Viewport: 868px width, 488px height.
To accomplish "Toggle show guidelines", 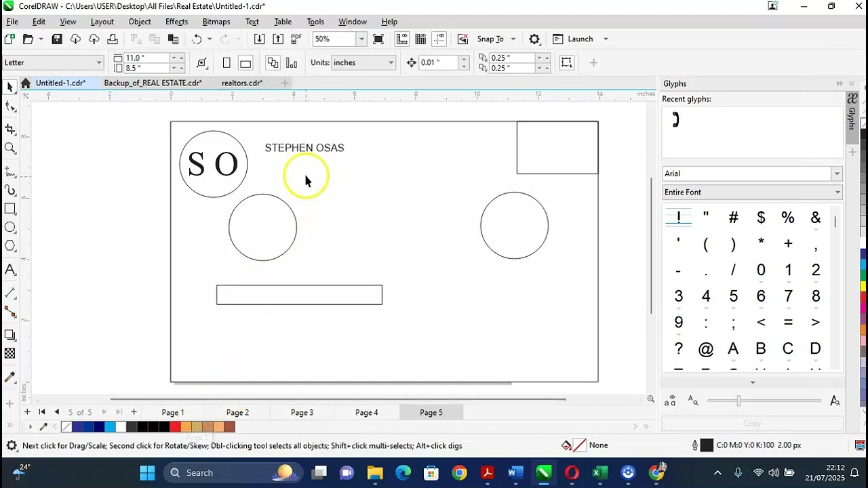I will click(439, 39).
